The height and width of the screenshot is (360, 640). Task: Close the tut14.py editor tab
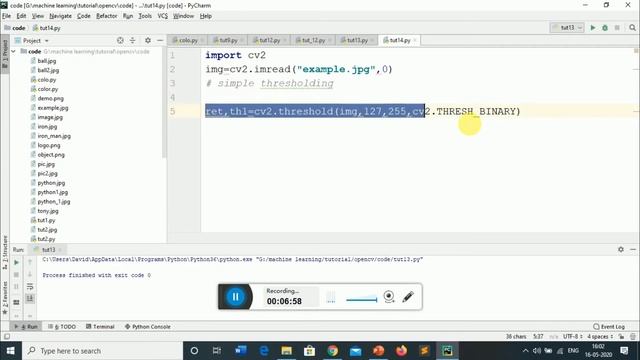(415, 40)
